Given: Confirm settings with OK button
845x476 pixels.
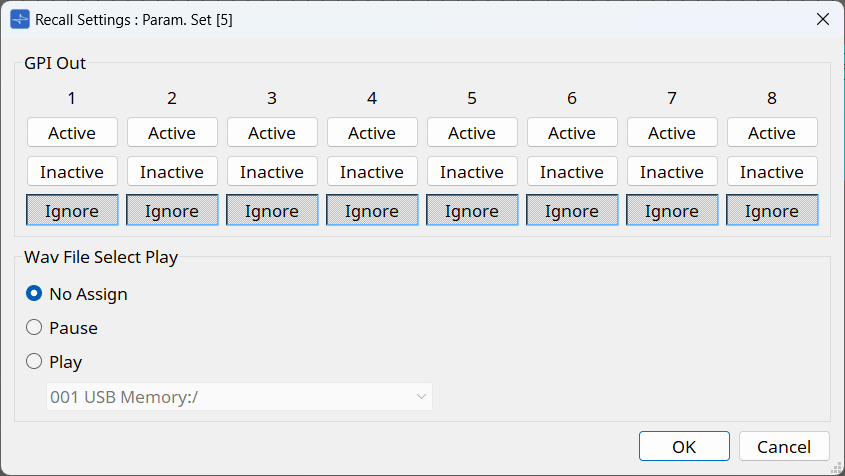Looking at the screenshot, I should point(684,447).
